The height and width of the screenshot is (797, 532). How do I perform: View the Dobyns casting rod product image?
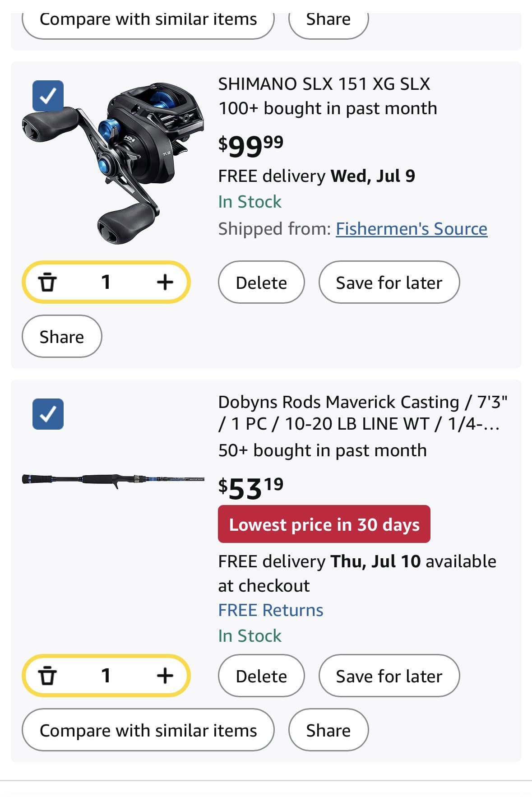point(113,479)
